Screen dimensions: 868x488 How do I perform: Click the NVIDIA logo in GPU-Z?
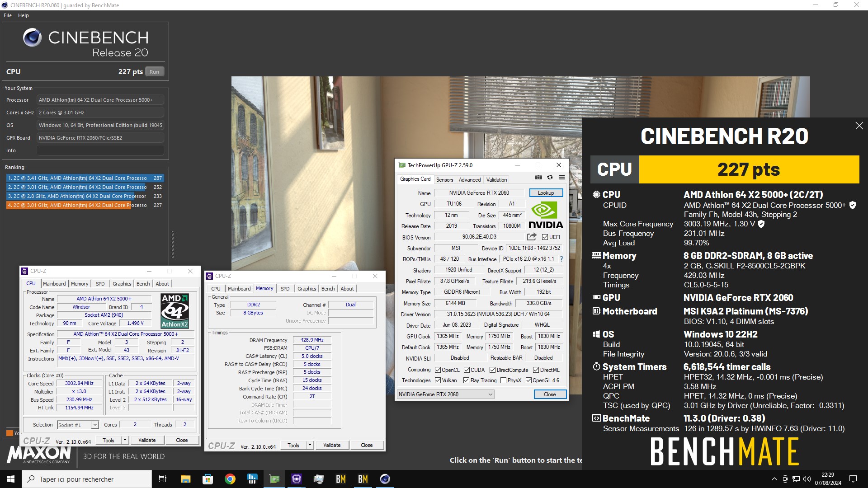tap(546, 215)
